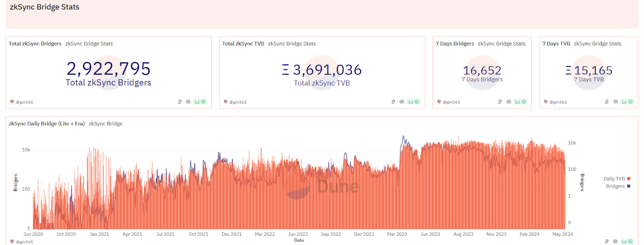Open query icon on Total zkSync TVB card
The width and height of the screenshot is (644, 245).
pos(393,102)
